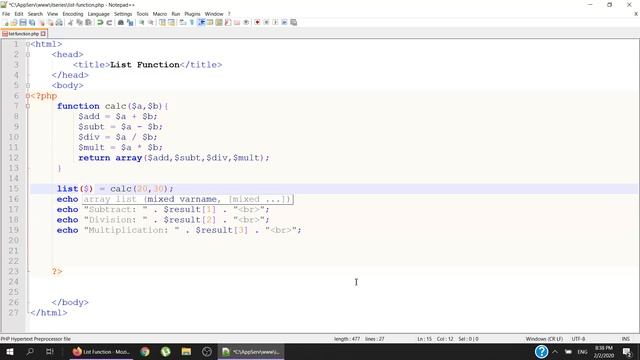Screen dimensions: 640x360
Task: Click the Paste toolbar icon
Action: (x=88, y=22)
